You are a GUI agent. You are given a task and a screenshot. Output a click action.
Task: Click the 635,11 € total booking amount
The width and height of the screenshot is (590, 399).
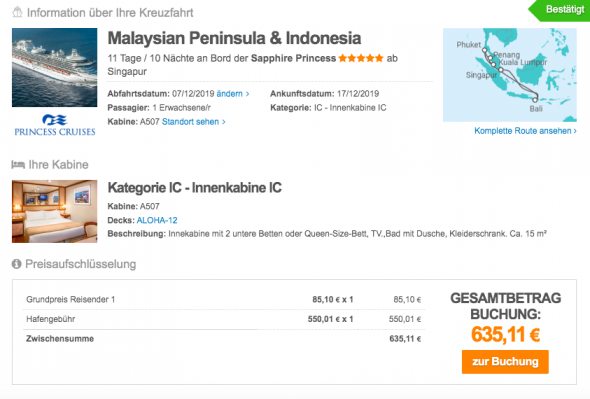(x=505, y=334)
